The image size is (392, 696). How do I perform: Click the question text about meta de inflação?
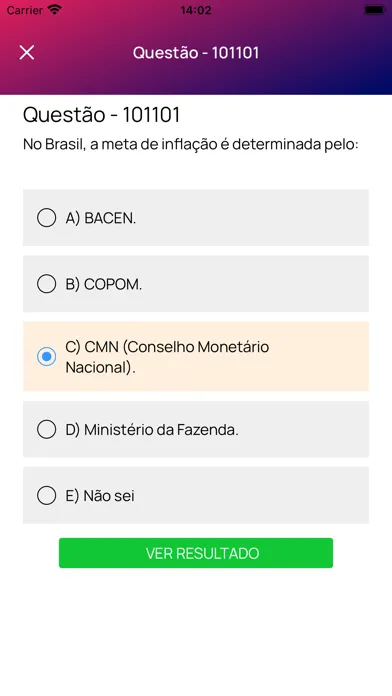[x=191, y=144]
